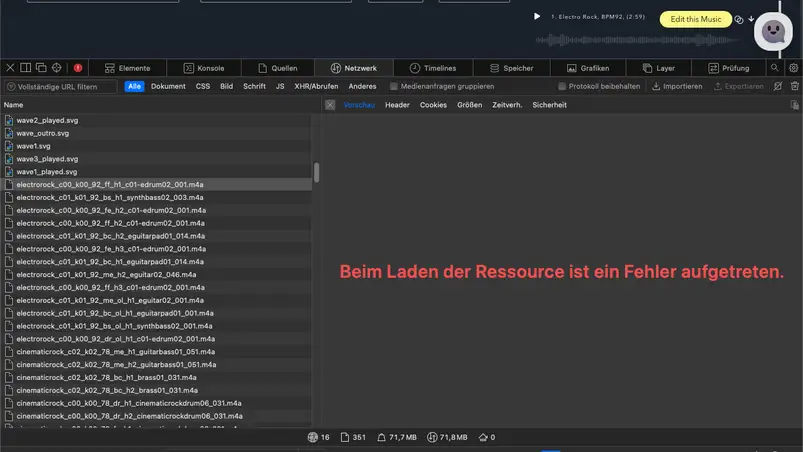Show the Größen detail tab

click(x=469, y=105)
